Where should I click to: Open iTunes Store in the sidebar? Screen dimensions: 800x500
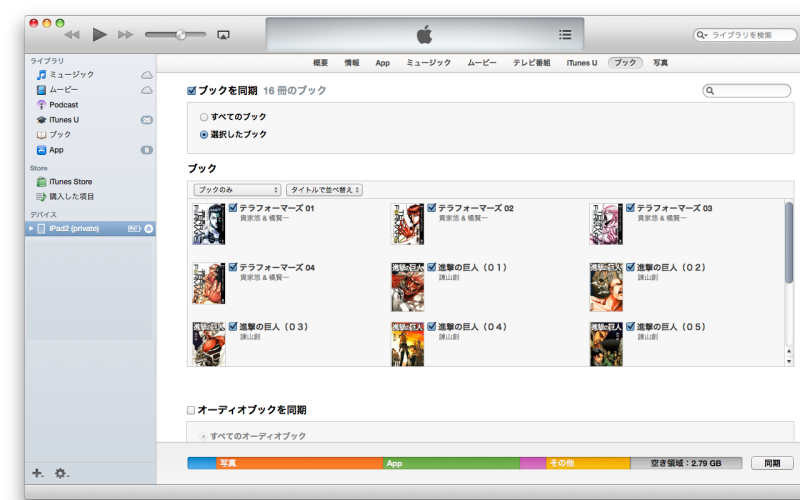coord(70,182)
